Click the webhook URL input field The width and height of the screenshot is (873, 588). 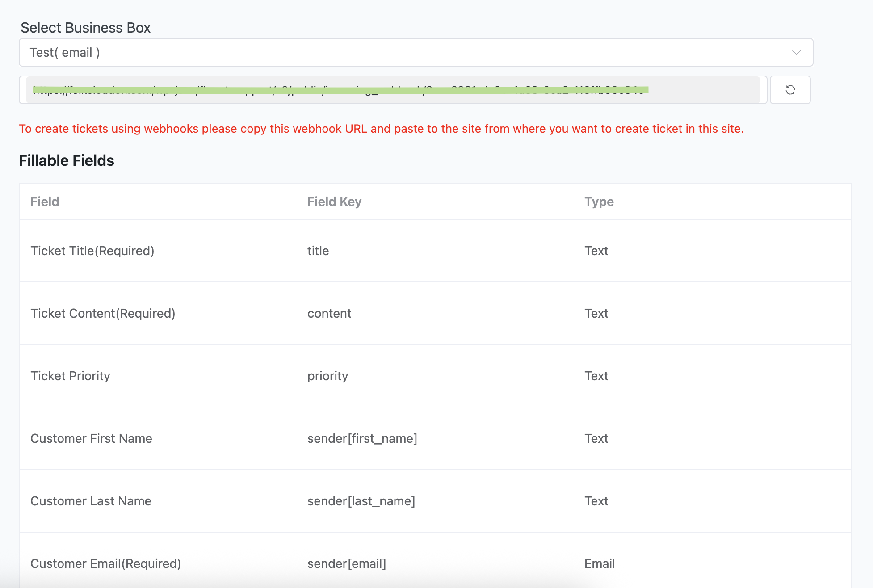393,90
